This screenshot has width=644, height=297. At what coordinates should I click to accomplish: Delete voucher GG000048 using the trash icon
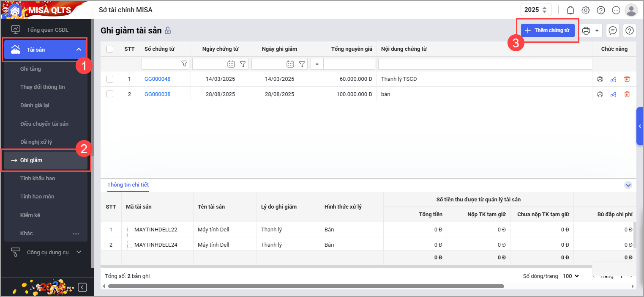pos(627,79)
